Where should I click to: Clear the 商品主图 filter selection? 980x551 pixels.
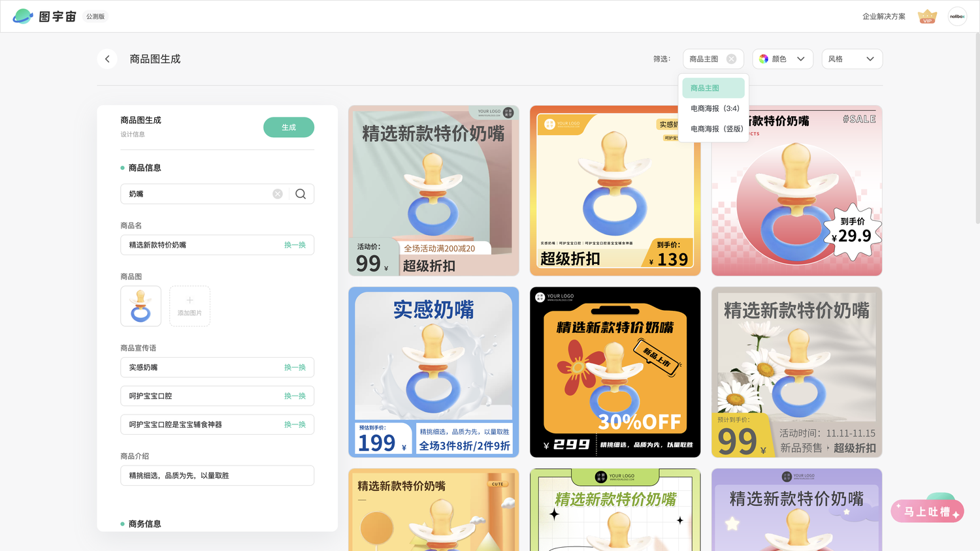click(731, 59)
